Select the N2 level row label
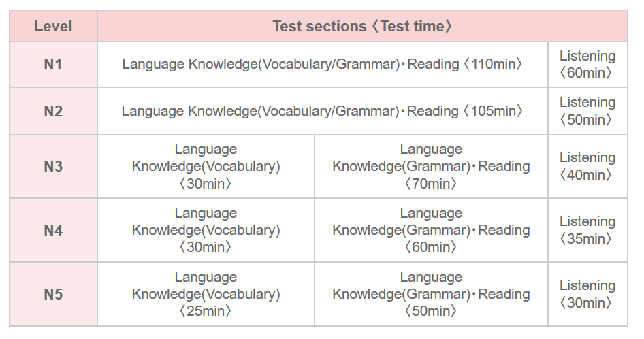 click(53, 111)
